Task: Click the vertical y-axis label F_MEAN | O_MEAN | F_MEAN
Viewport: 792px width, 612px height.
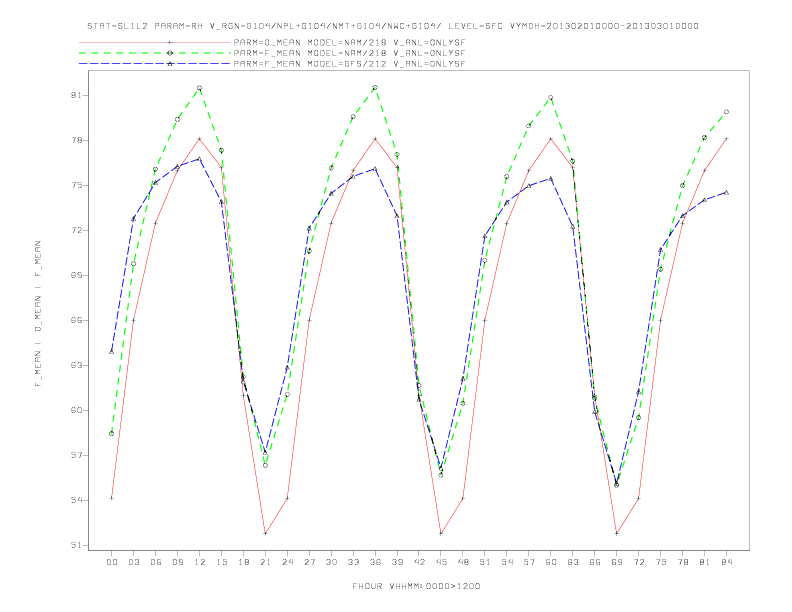Action: pyautogui.click(x=38, y=314)
